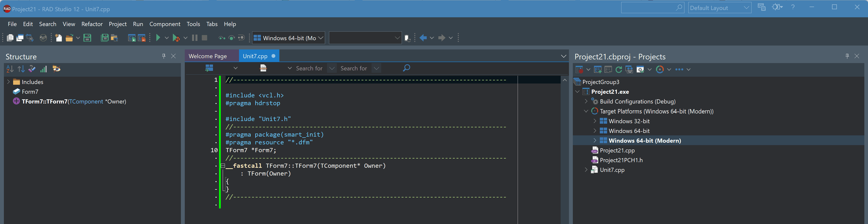Screen dimensions: 868x224
Task: Select Form7 in Structure tree
Action: point(30,91)
